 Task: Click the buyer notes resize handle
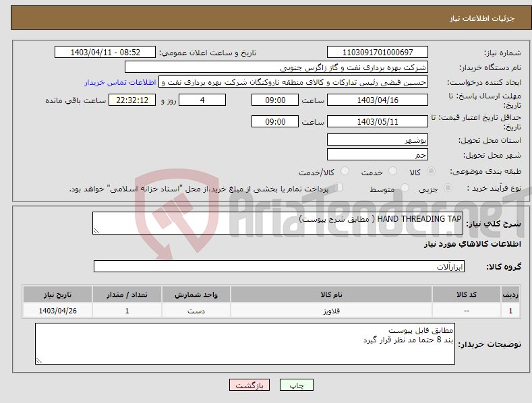pyautogui.click(x=39, y=361)
